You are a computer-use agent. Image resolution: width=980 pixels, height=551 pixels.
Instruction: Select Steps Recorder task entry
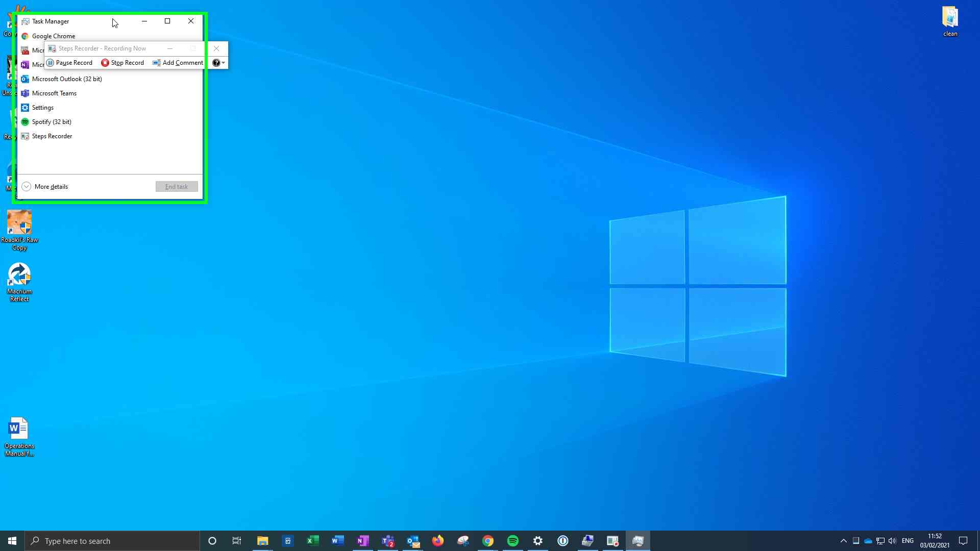(52, 136)
